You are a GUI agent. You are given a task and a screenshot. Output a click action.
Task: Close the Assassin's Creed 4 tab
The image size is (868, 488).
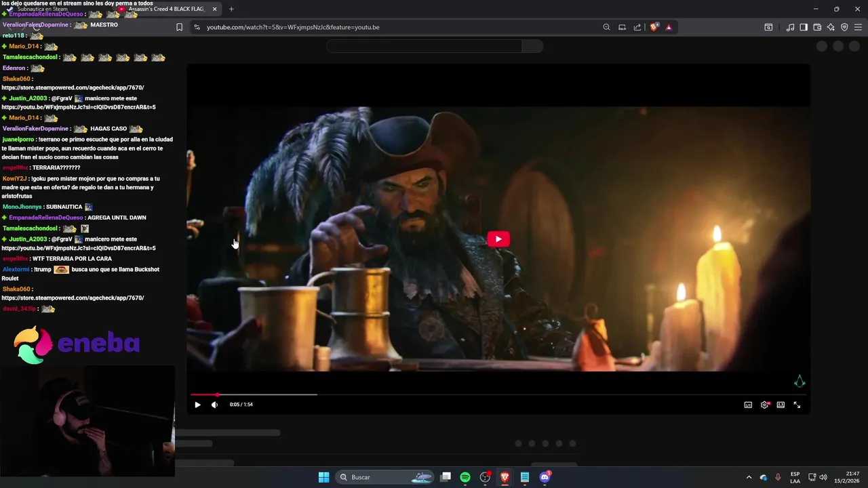pos(215,9)
